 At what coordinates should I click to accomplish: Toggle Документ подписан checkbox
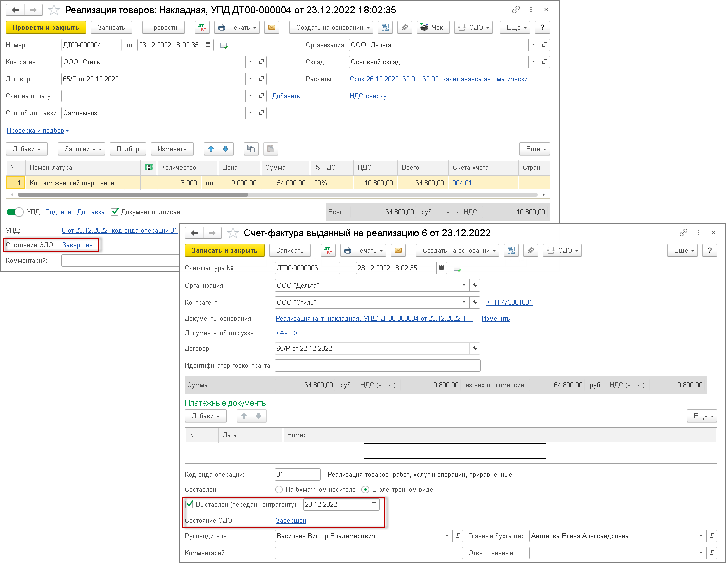115,212
